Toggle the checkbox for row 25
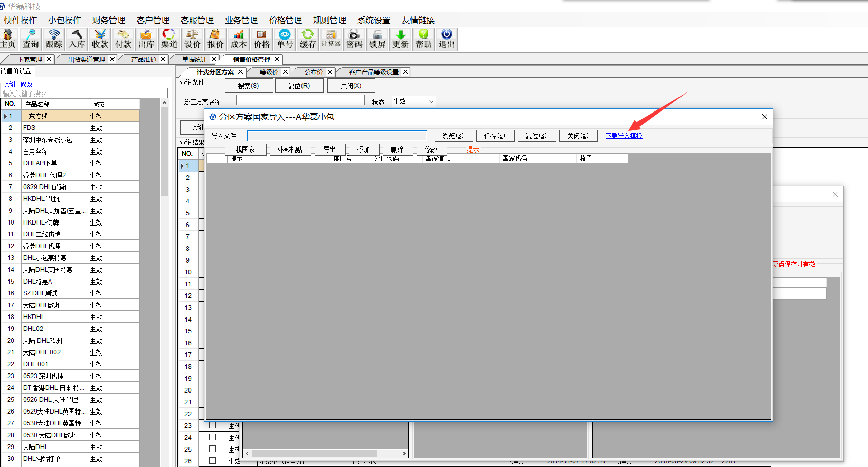The height and width of the screenshot is (467, 868). click(212, 449)
